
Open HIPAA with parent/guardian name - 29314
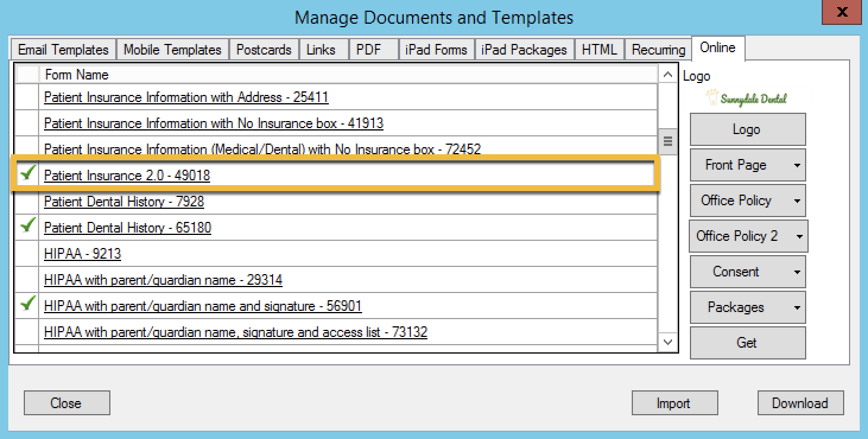tap(163, 280)
